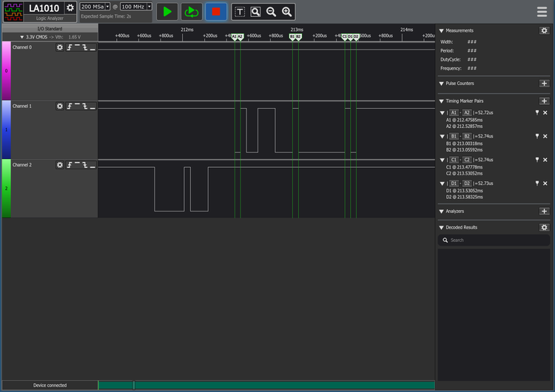The height and width of the screenshot is (392, 555).
Task: Open LA1010 device settings gear
Action: click(70, 8)
